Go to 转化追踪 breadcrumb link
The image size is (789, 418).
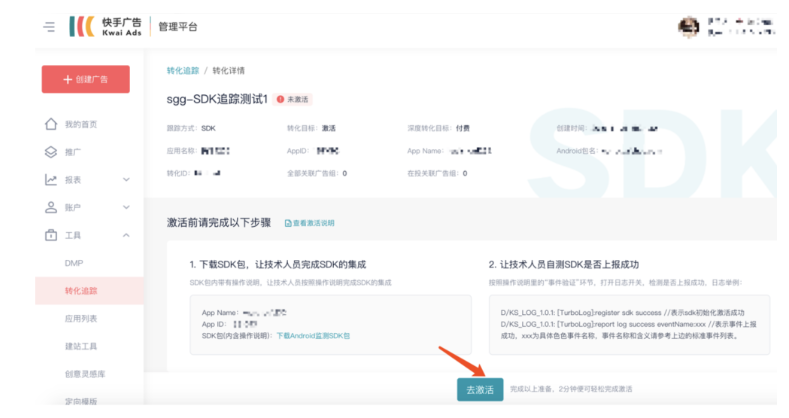[183, 70]
